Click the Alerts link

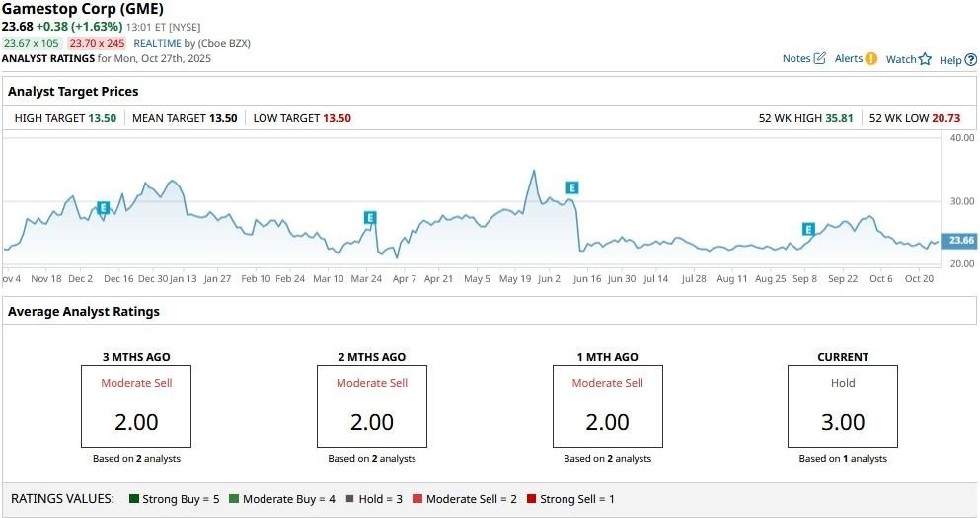(849, 58)
